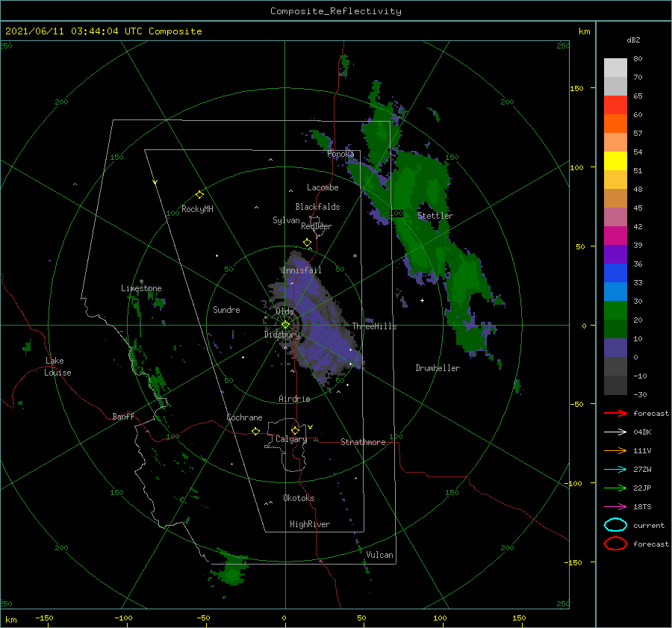Click the green 22JP arrow icon
The width and height of the screenshot is (672, 628).
pyautogui.click(x=615, y=488)
